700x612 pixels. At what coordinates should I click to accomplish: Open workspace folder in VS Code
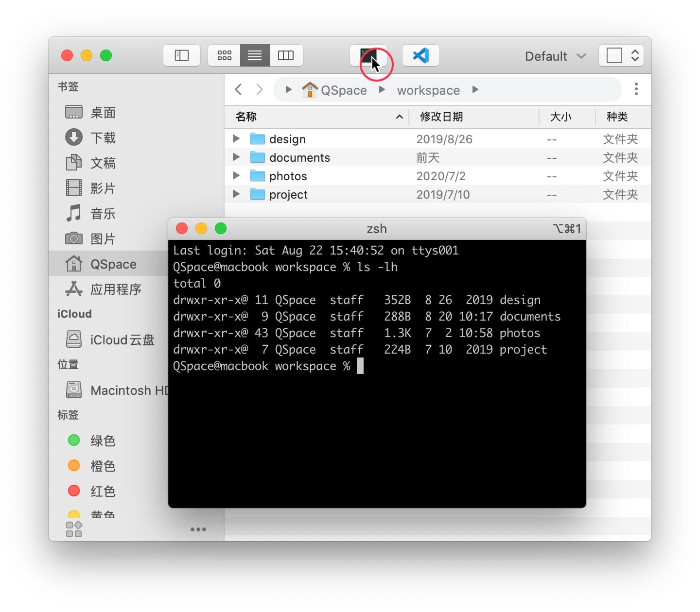click(x=420, y=55)
